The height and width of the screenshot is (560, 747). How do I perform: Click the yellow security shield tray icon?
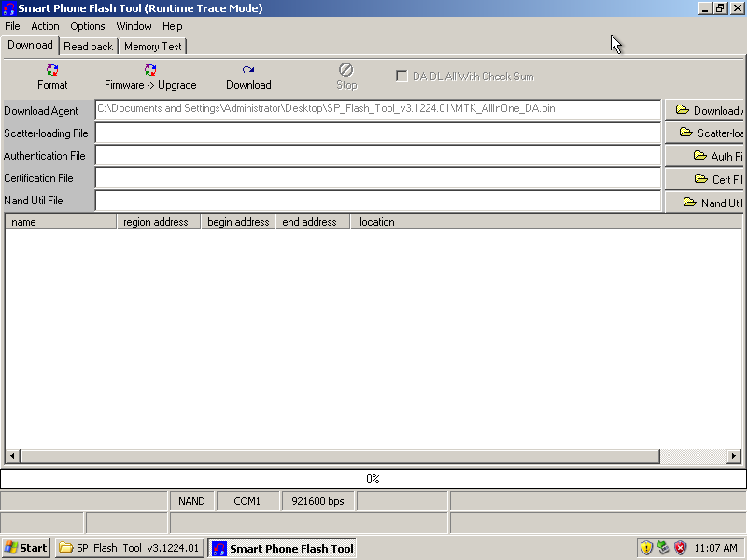pos(646,548)
